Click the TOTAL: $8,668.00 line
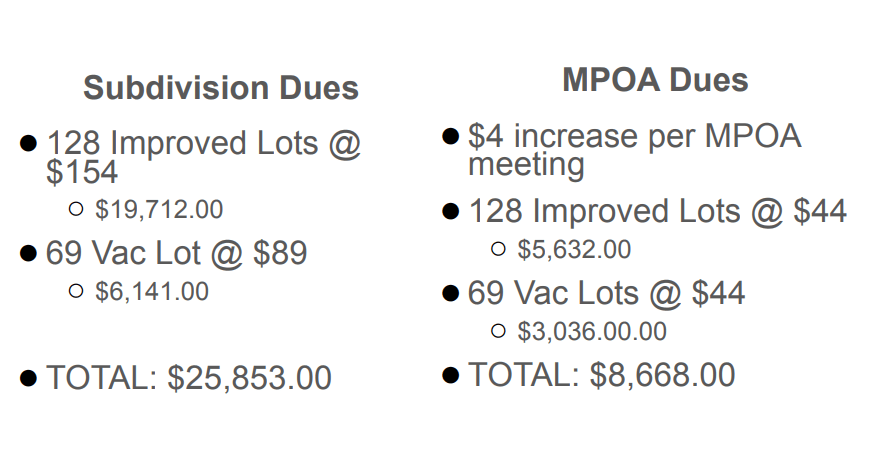Viewport: 881px width, 462px height. [x=601, y=375]
